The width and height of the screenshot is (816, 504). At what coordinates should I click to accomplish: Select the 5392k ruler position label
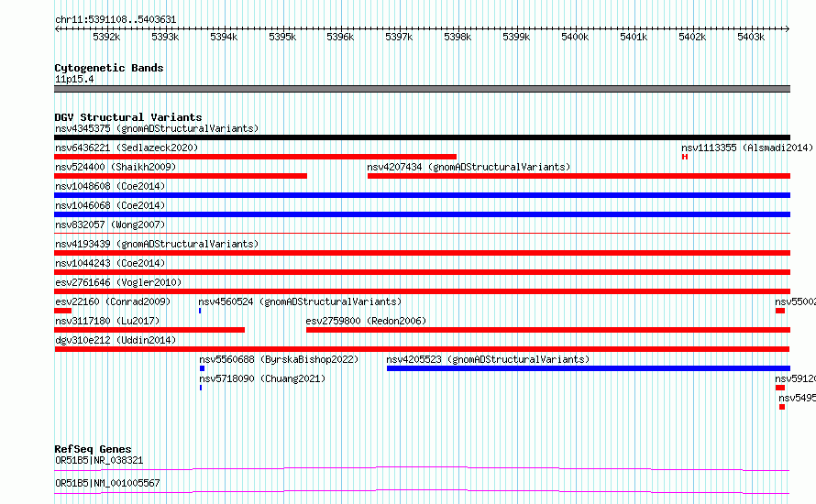click(x=106, y=37)
